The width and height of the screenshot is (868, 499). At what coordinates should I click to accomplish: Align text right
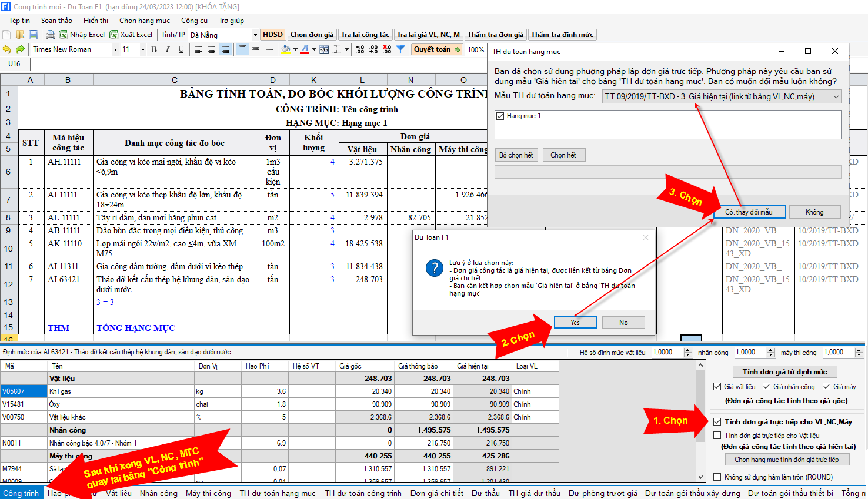(x=225, y=49)
